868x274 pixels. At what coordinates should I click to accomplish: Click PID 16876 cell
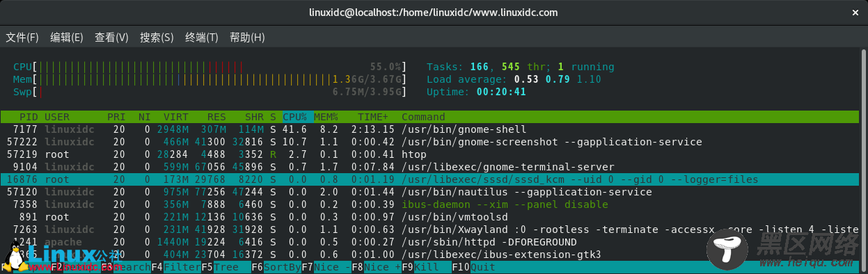point(22,179)
